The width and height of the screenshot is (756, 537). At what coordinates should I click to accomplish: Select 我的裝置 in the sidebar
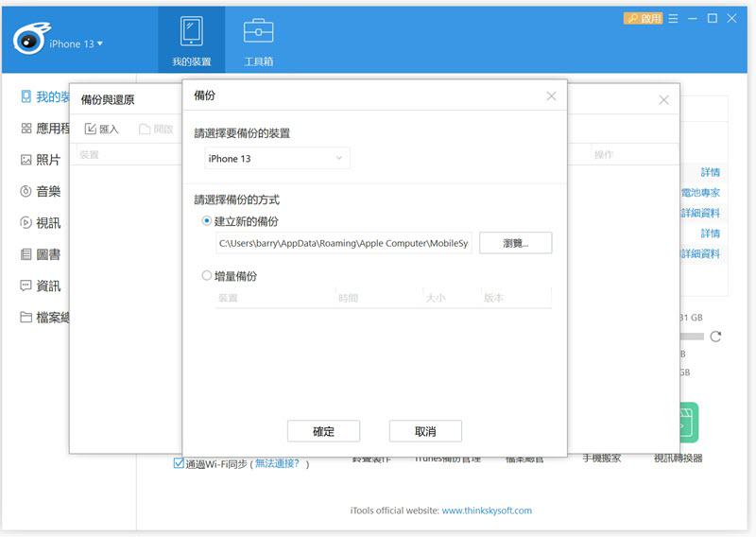45,97
